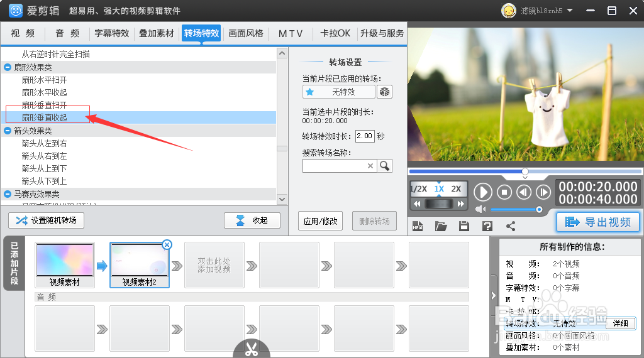This screenshot has width=644, height=358.
Task: Clear the search field X icon
Action: click(x=370, y=166)
